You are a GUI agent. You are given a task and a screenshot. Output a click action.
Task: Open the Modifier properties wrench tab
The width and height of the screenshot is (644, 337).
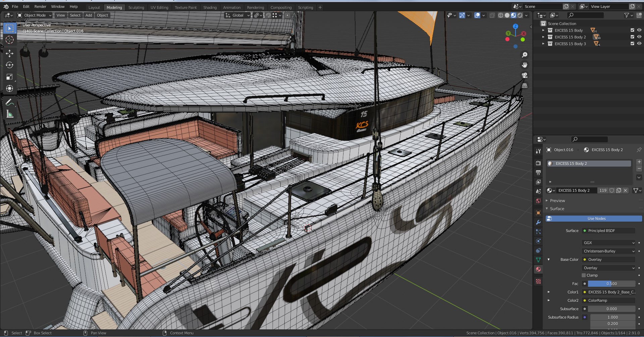538,222
